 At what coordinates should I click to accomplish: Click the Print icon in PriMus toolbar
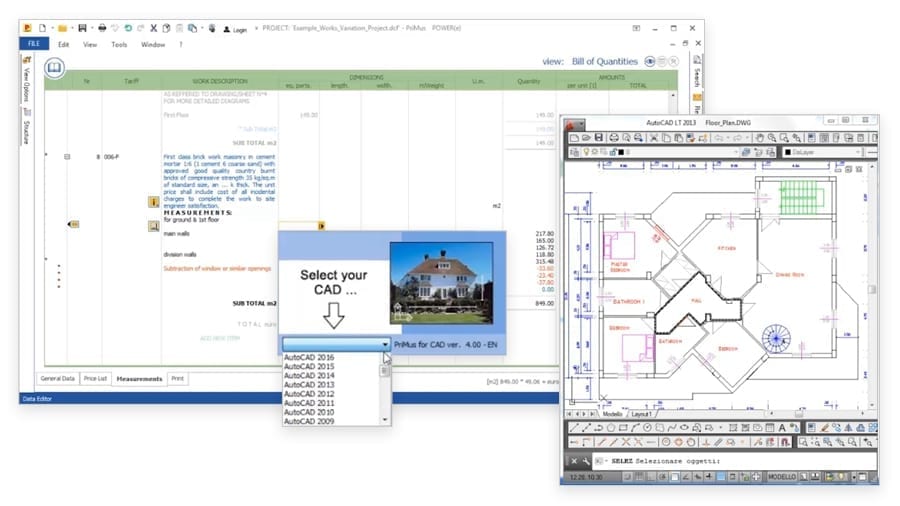click(x=102, y=28)
